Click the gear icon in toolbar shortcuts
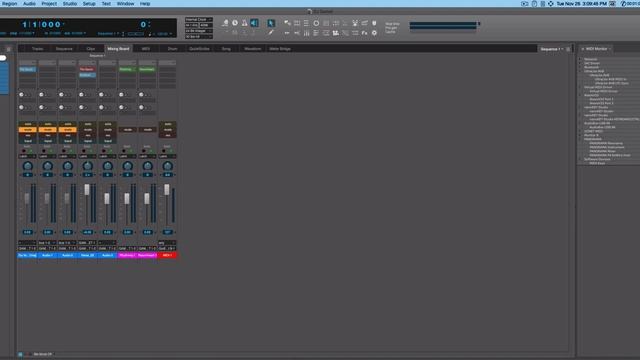 pos(374,33)
